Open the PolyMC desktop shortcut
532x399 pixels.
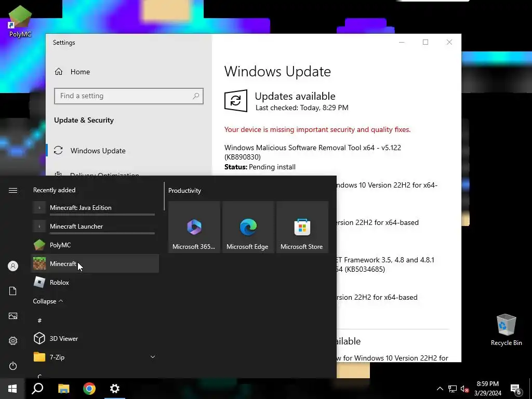[20, 21]
